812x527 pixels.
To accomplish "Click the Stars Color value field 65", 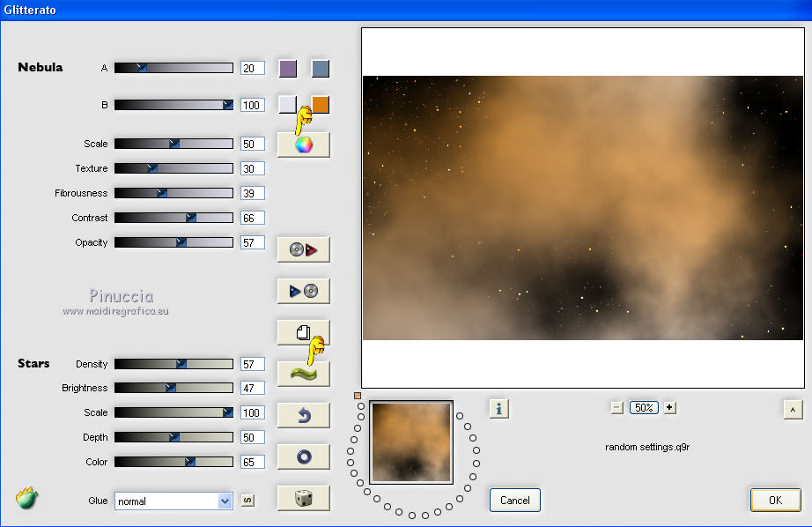I will coord(253,462).
